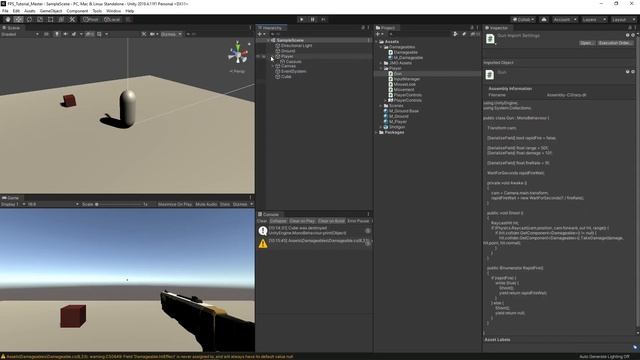Select the Rect Transform tool
The image size is (640, 360).
(51, 20)
